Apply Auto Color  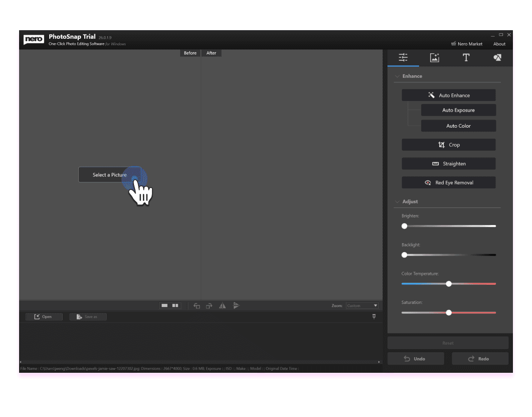pyautogui.click(x=458, y=126)
